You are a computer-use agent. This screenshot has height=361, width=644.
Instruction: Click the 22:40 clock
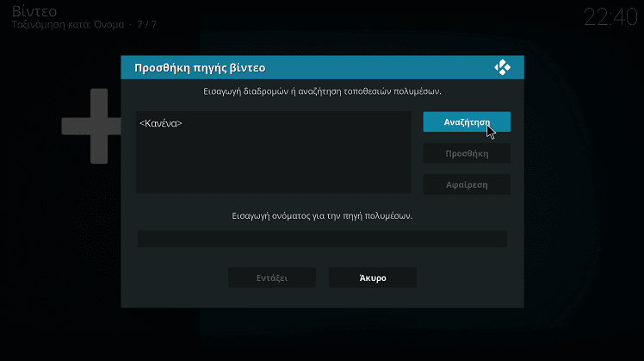[610, 17]
